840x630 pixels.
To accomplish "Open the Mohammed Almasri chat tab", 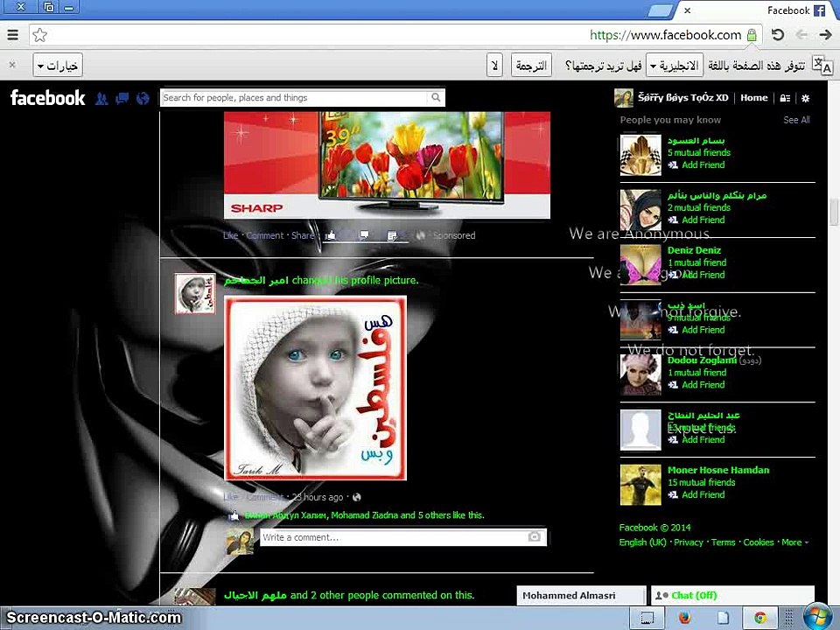I will pyautogui.click(x=581, y=595).
